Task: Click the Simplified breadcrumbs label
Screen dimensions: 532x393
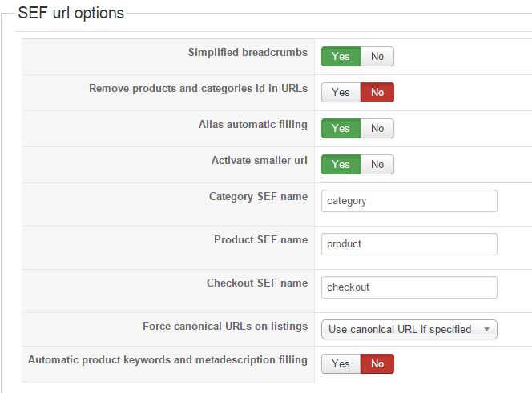Action: tap(248, 53)
